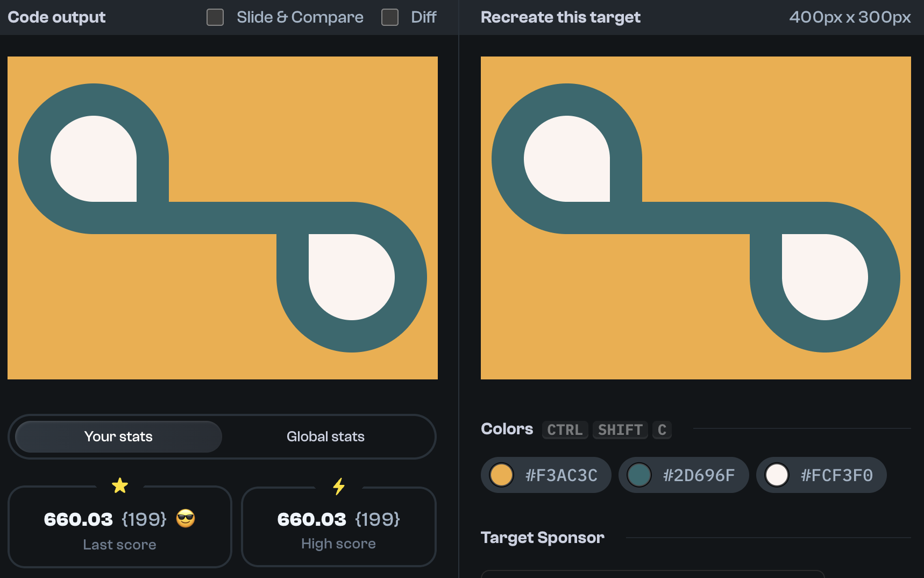Click the CTRL key badge next to Colors
The height and width of the screenshot is (578, 924).
pos(565,429)
